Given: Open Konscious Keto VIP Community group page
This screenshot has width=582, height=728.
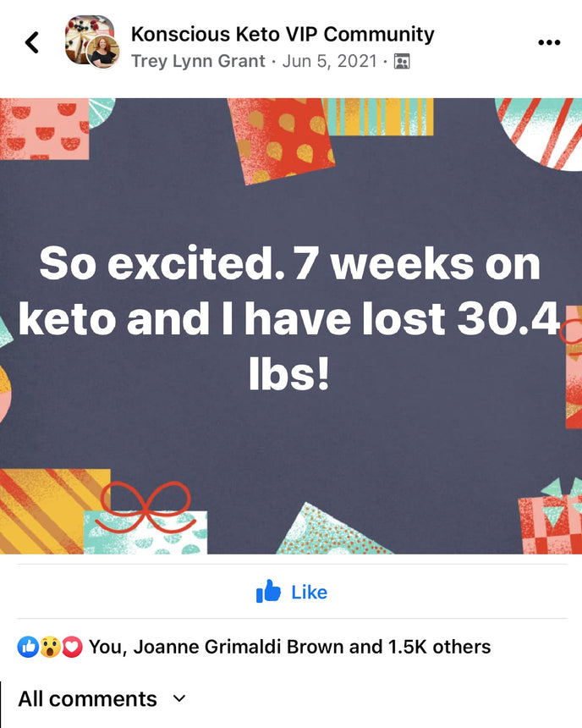Looking at the screenshot, I should 282,34.
